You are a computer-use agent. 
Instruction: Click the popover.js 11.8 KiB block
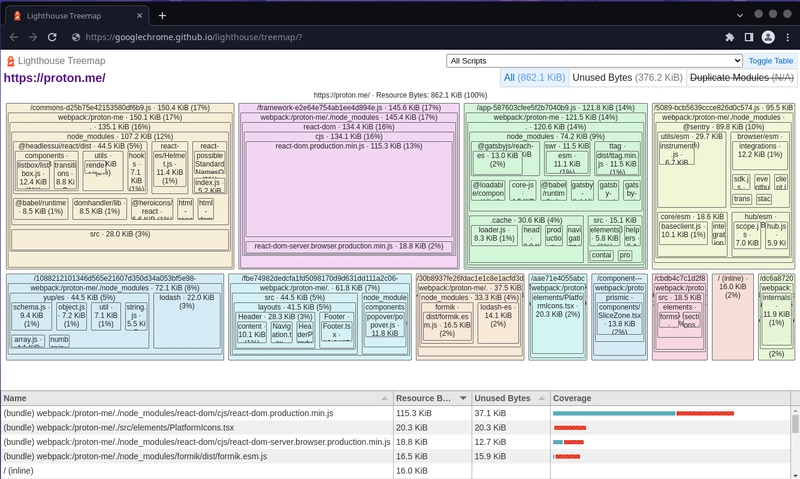tap(385, 326)
